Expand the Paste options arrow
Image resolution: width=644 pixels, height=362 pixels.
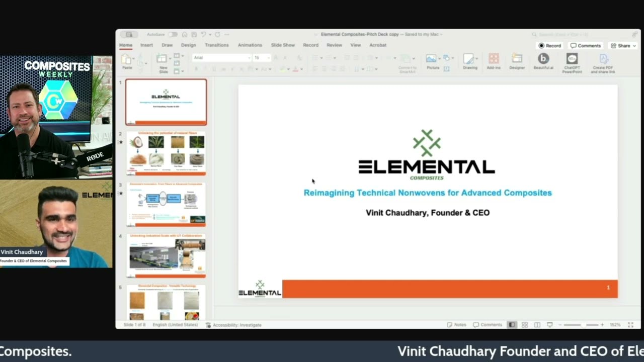(134, 58)
